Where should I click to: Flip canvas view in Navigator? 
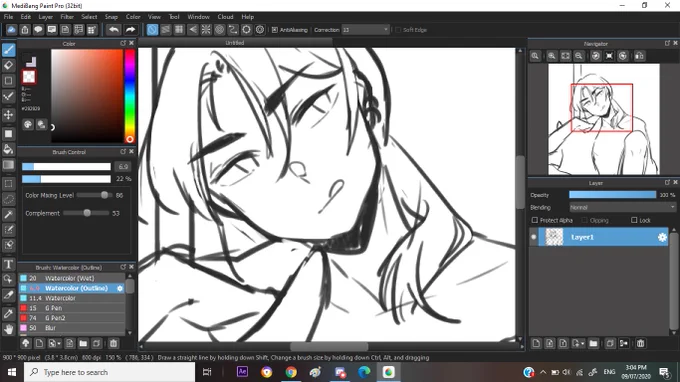640,56
